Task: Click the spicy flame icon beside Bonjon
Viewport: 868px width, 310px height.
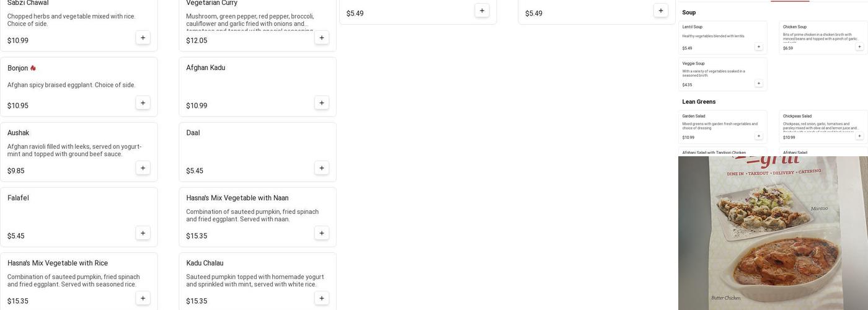Action: (x=33, y=68)
